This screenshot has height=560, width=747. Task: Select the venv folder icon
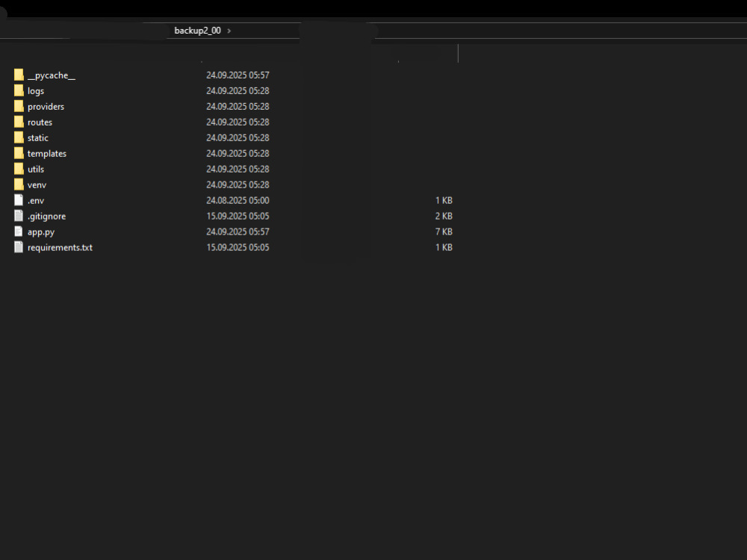[x=19, y=184]
